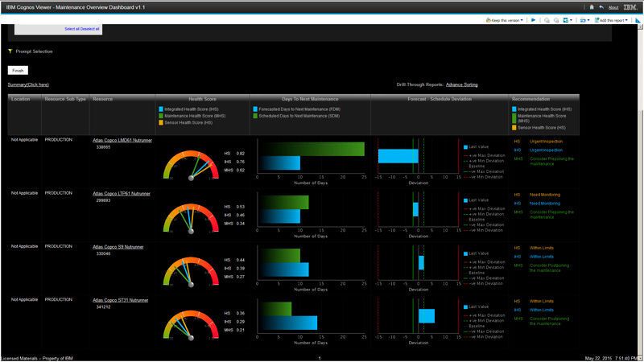Click the S9 Nutrunner health gauge

pos(191,272)
